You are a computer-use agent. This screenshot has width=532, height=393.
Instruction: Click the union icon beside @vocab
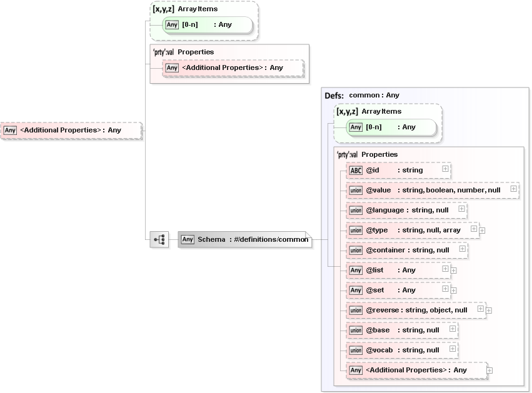(356, 350)
